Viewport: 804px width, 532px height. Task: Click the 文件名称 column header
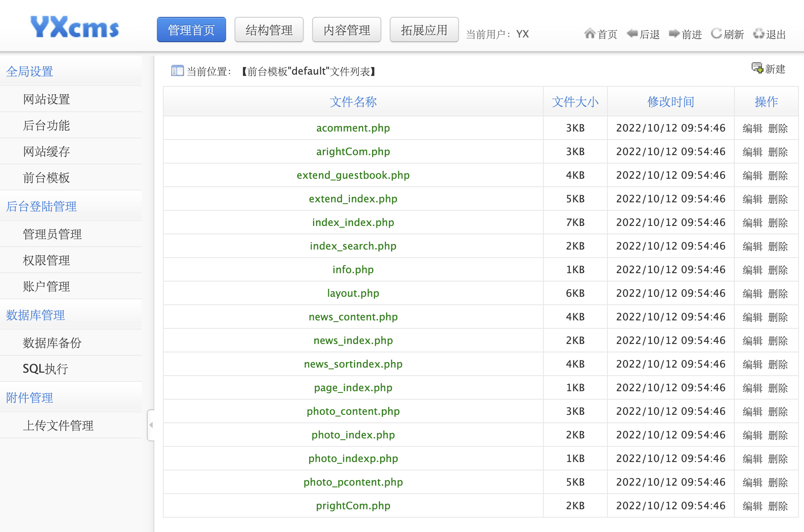click(x=353, y=102)
